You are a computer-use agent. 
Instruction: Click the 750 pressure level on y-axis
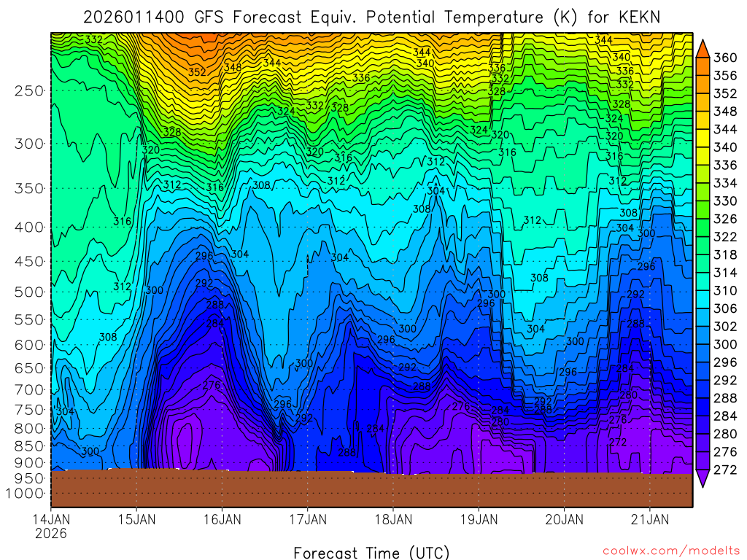[x=28, y=410]
